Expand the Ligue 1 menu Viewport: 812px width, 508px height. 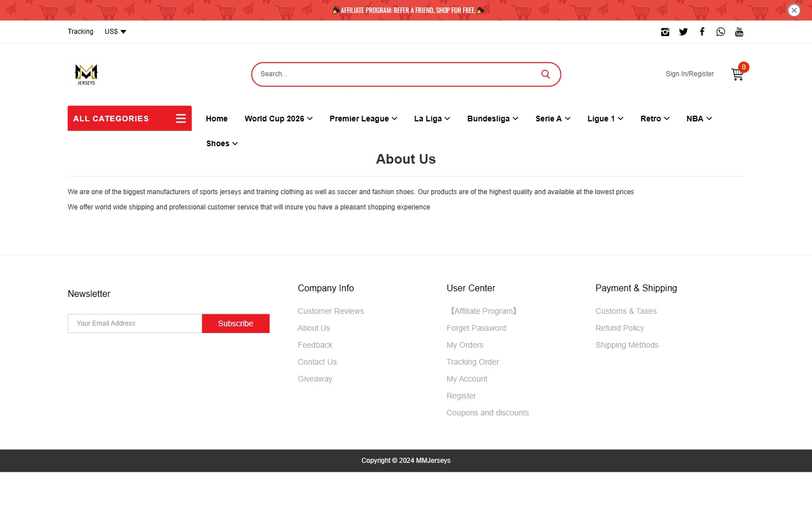606,119
